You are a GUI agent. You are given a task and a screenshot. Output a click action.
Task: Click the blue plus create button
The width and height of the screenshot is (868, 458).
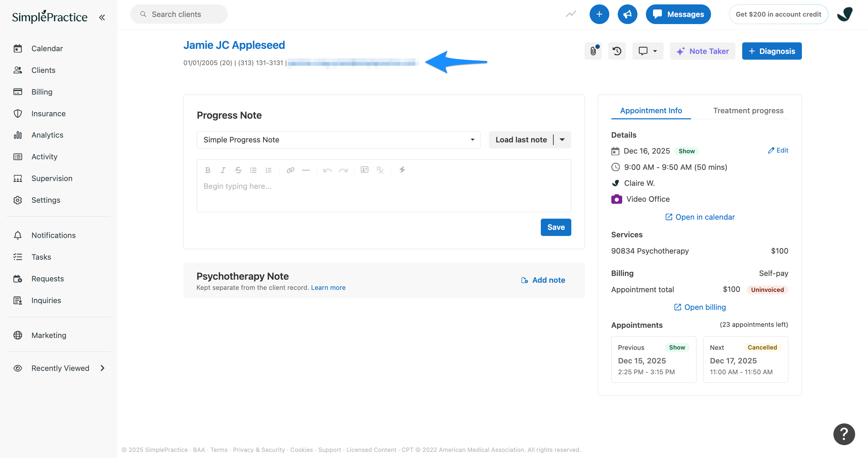599,14
